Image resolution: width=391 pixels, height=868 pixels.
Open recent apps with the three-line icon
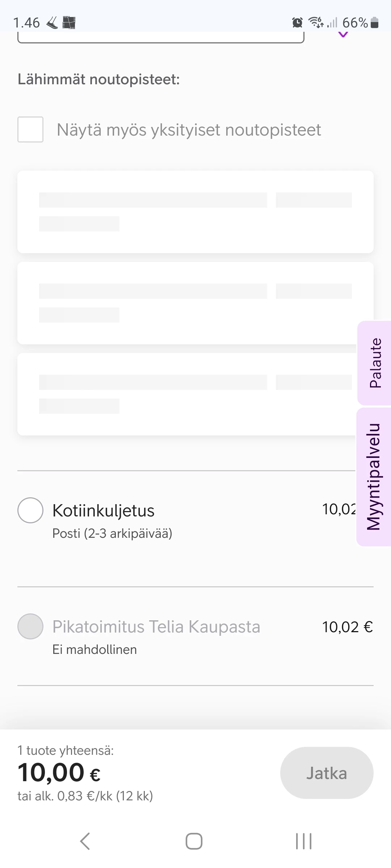point(303,841)
